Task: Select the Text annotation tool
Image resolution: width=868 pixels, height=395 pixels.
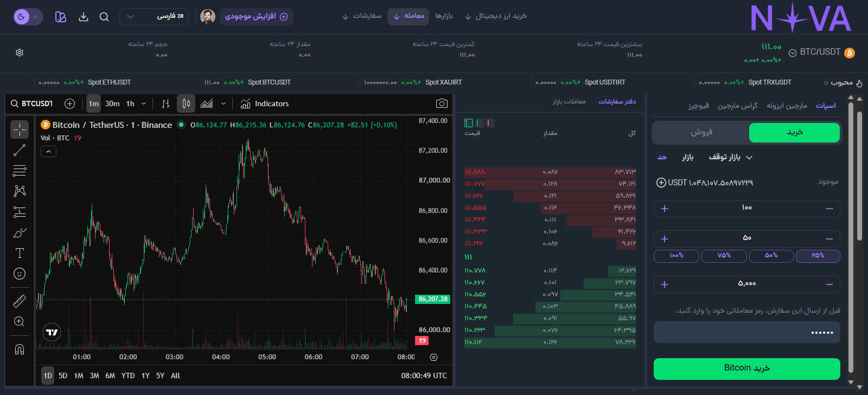Action: [x=20, y=253]
